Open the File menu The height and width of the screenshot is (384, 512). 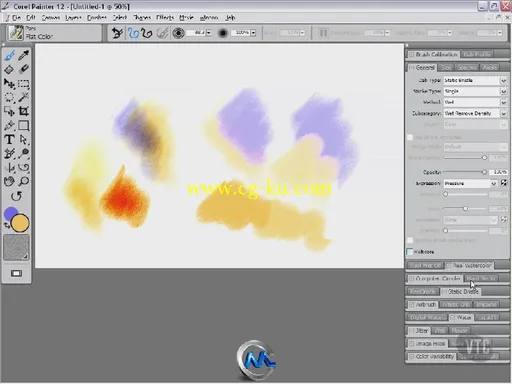coord(16,18)
